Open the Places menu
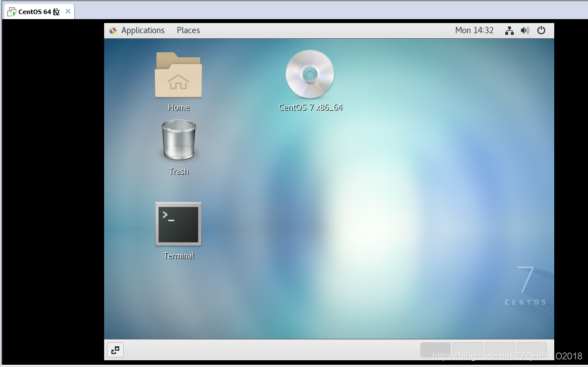Screen dimensions: 588x367 click(x=188, y=30)
